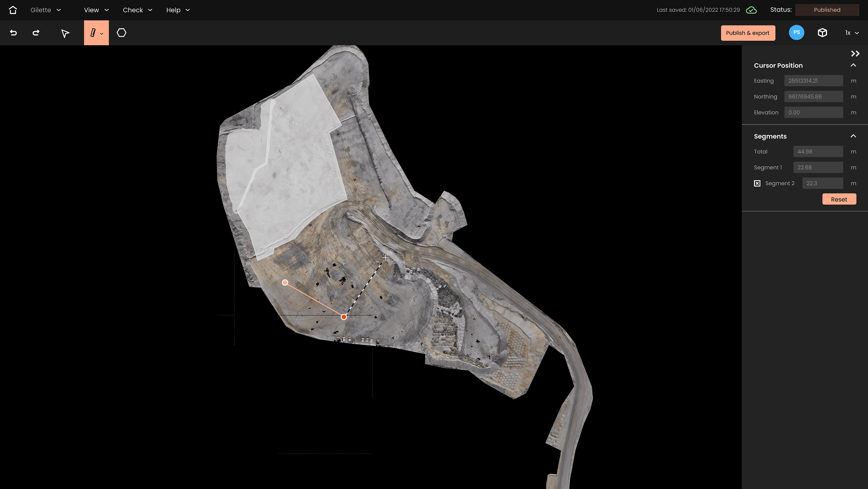Open the Check menu
This screenshot has height=489, width=868.
pyautogui.click(x=137, y=10)
